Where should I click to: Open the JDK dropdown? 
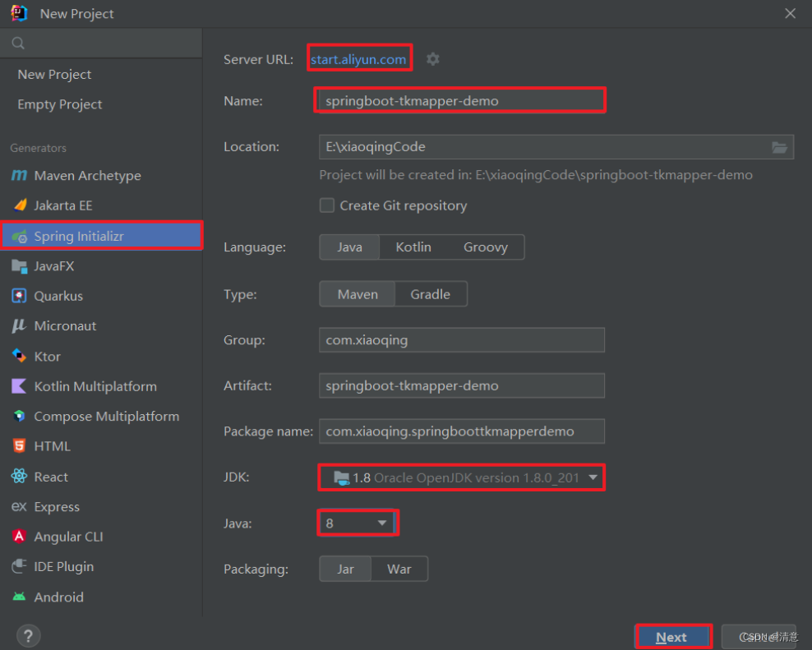(x=461, y=477)
